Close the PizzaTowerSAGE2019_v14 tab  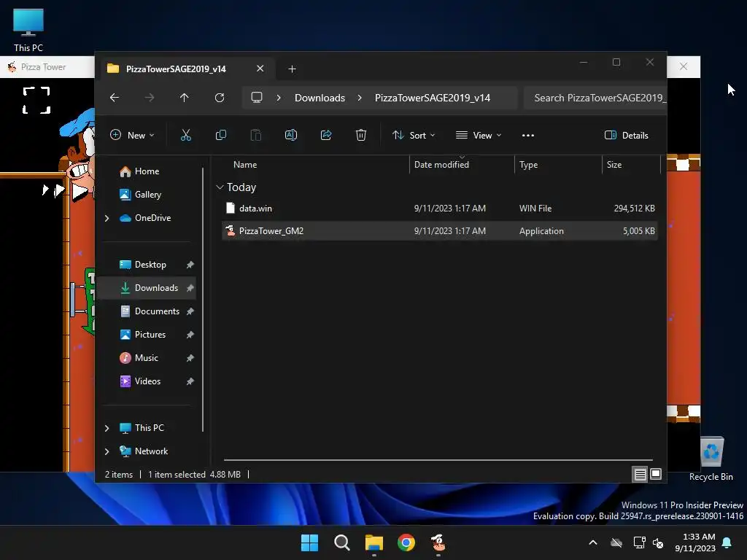click(260, 69)
